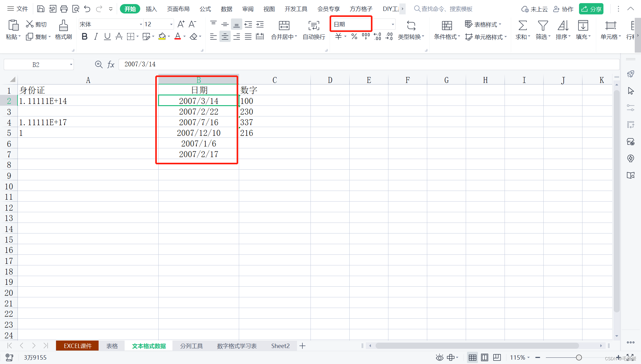Click the zoom slider handle
The image size is (641, 364).
[x=579, y=357]
